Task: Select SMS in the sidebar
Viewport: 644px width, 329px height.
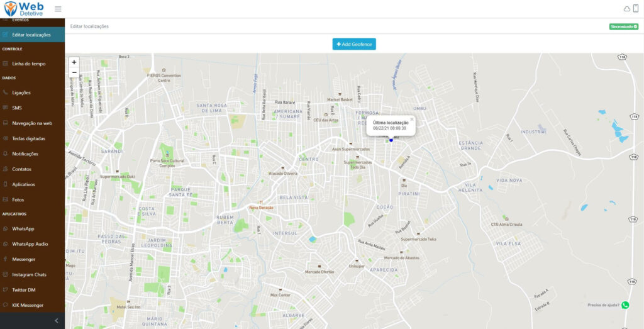Action: coord(17,108)
